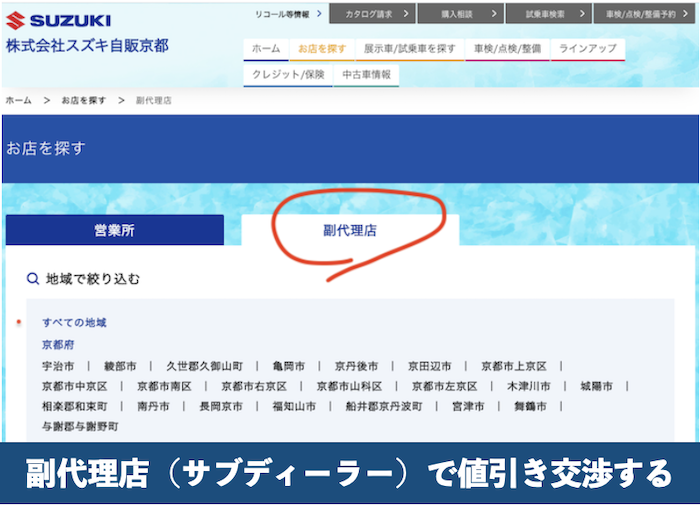Switch to the 営業所 tab
The width and height of the screenshot is (700, 506).
(115, 230)
